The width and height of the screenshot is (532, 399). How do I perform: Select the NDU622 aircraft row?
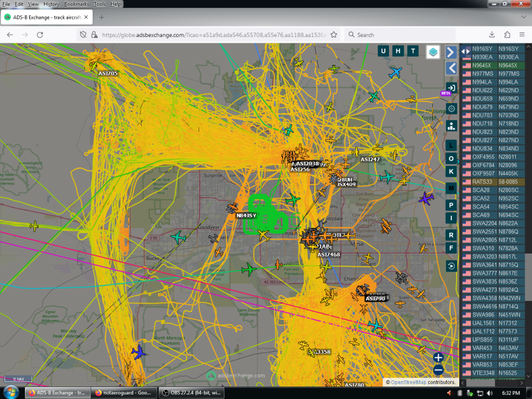click(x=494, y=90)
